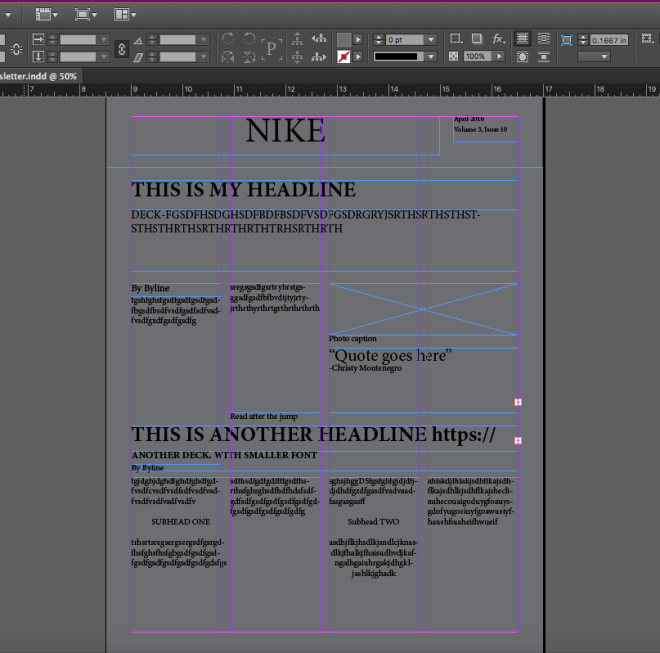Flip the selection vertically
The height and width of the screenshot is (653, 660).
click(x=249, y=57)
